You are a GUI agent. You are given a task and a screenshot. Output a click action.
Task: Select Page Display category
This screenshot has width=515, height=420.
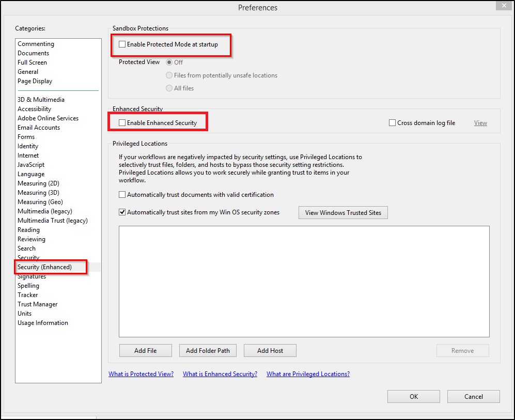(x=35, y=81)
